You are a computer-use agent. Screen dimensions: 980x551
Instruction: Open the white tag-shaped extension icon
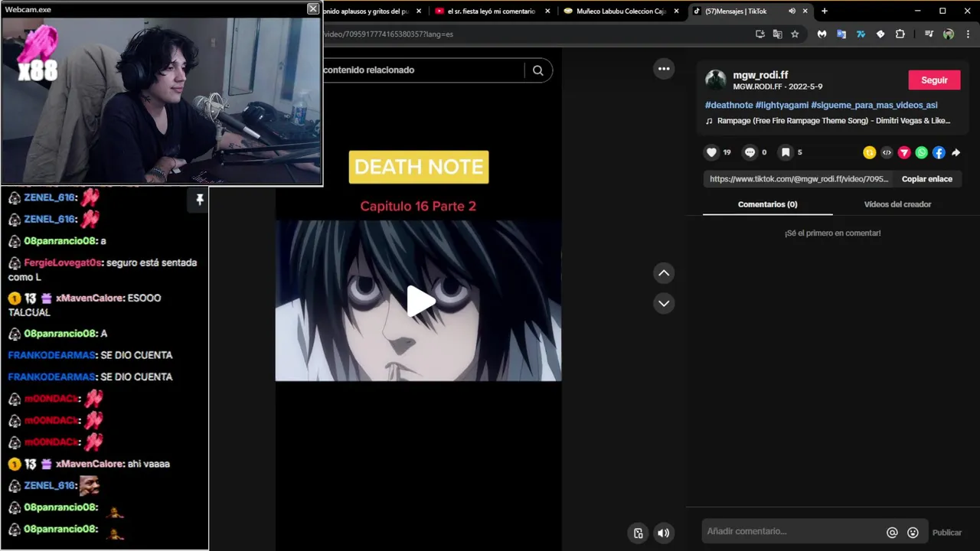pos(880,34)
